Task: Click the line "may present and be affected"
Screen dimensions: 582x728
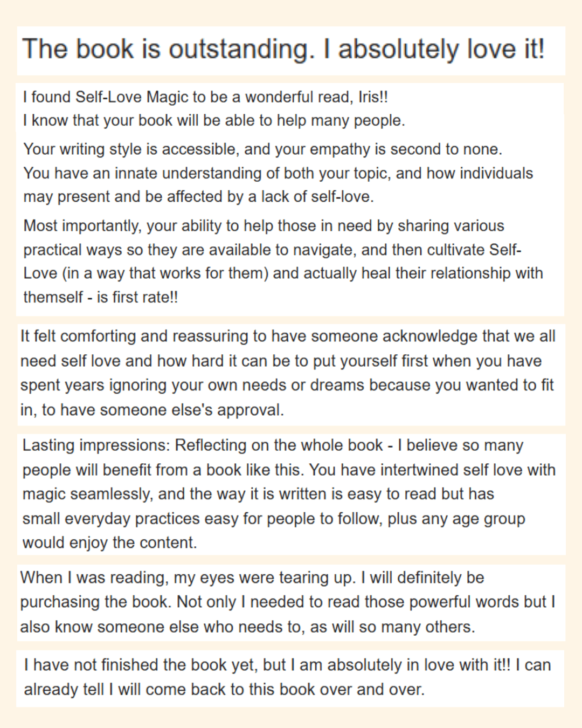Action: point(198,197)
